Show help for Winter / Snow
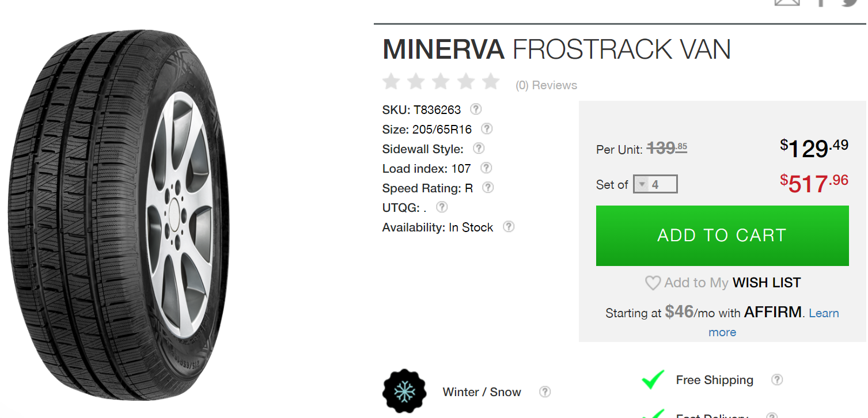The height and width of the screenshot is (418, 868). (545, 392)
